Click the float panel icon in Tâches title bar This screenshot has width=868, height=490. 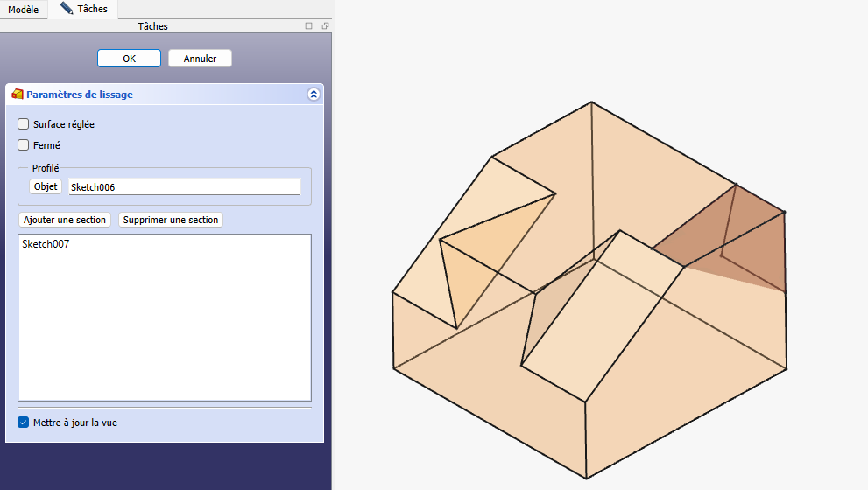[x=324, y=26]
